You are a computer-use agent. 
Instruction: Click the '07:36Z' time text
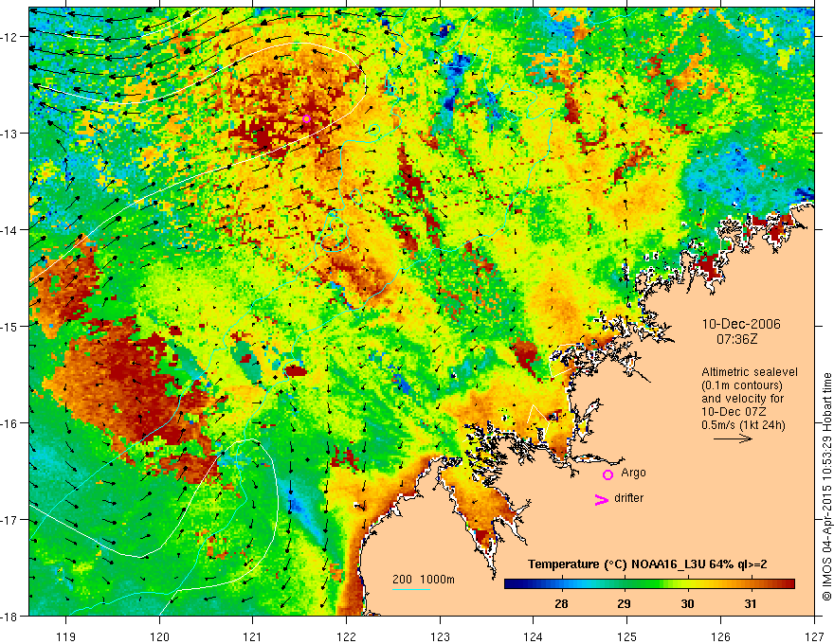[x=736, y=338]
